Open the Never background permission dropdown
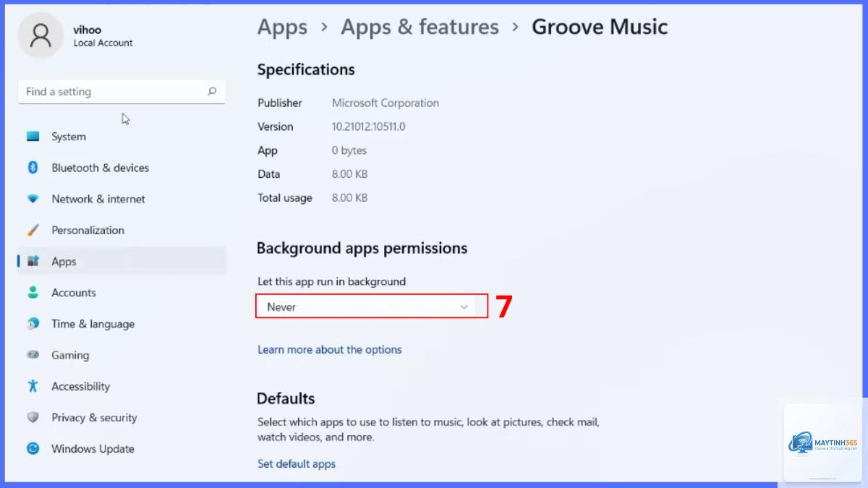868x488 pixels. [x=372, y=307]
